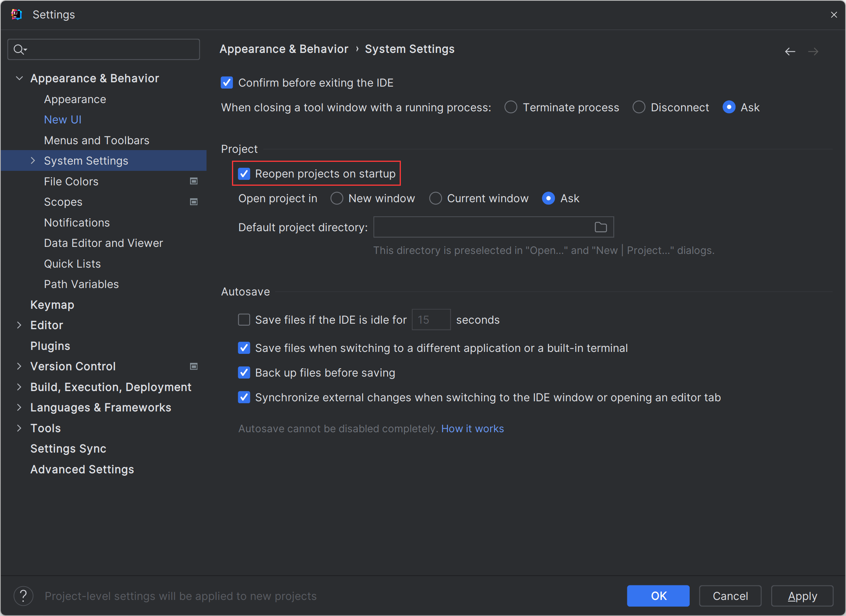Expand the Tools section
The height and width of the screenshot is (616, 846).
(x=19, y=428)
